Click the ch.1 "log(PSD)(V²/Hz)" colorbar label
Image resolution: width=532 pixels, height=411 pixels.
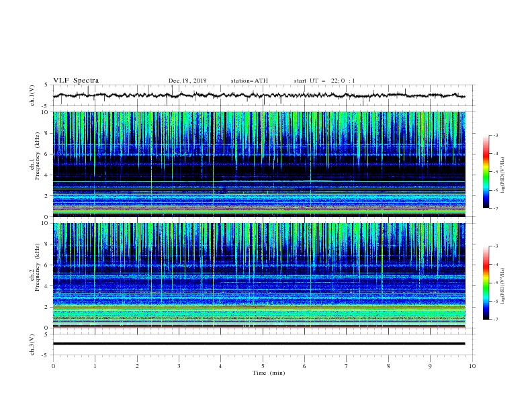[502, 175]
